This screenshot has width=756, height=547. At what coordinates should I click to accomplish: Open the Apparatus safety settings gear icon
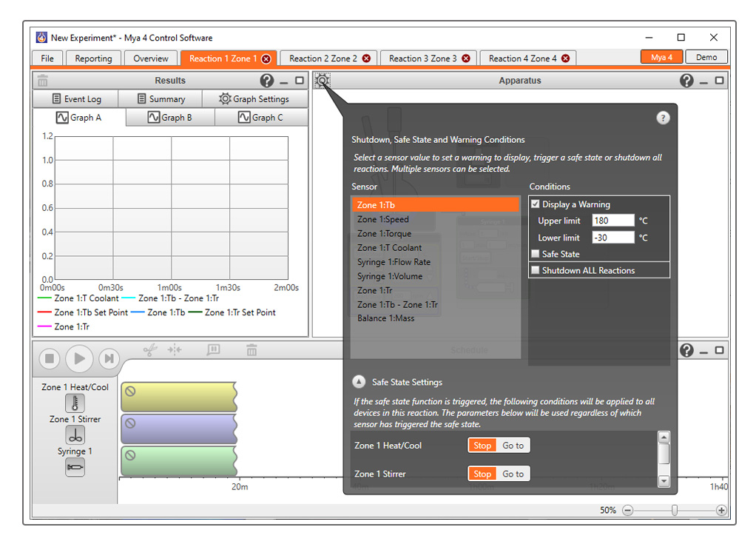(322, 81)
